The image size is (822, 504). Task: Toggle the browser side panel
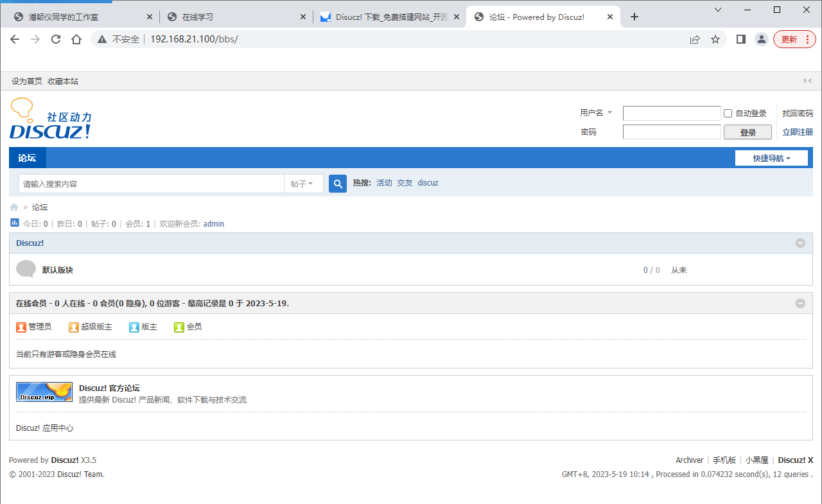tap(741, 39)
